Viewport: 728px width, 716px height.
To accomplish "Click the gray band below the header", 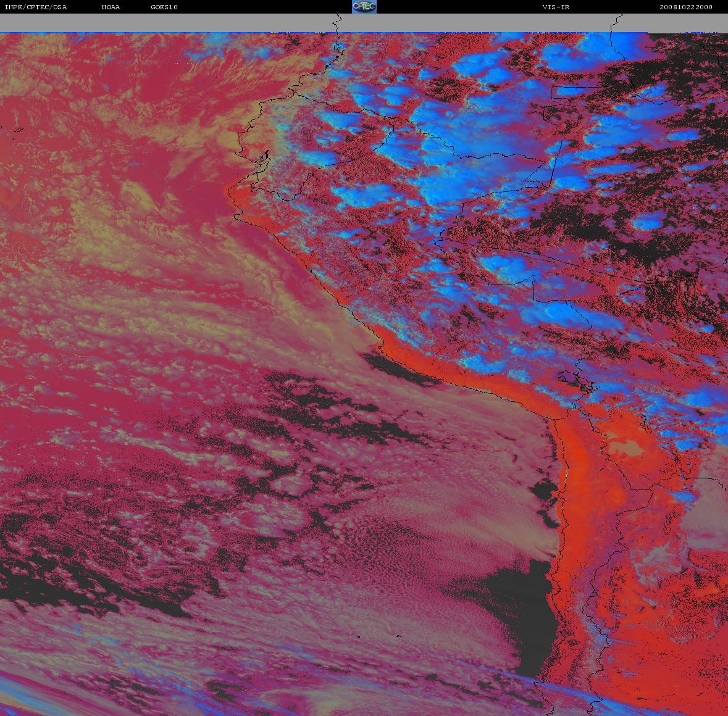I will coord(364,23).
